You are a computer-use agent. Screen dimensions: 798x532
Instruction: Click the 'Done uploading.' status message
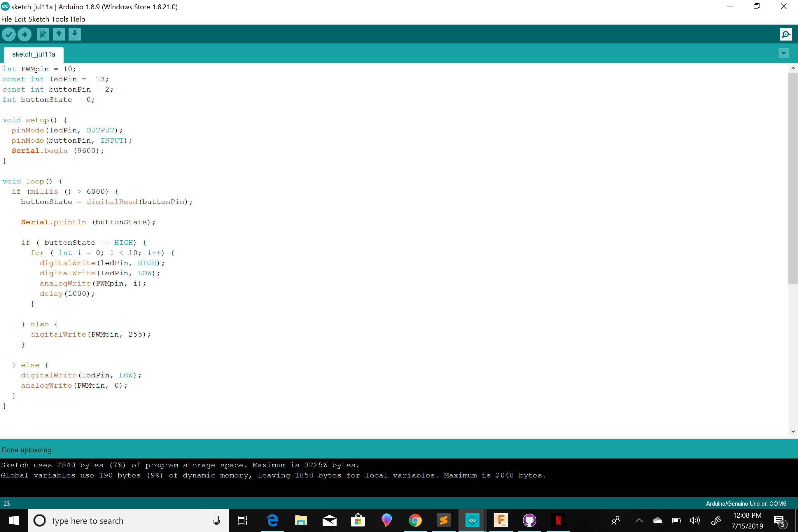27,450
